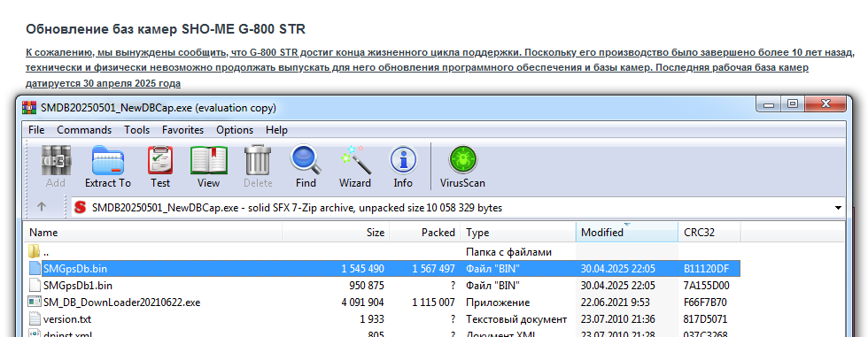Click the Add archive toolbar icon

click(56, 160)
